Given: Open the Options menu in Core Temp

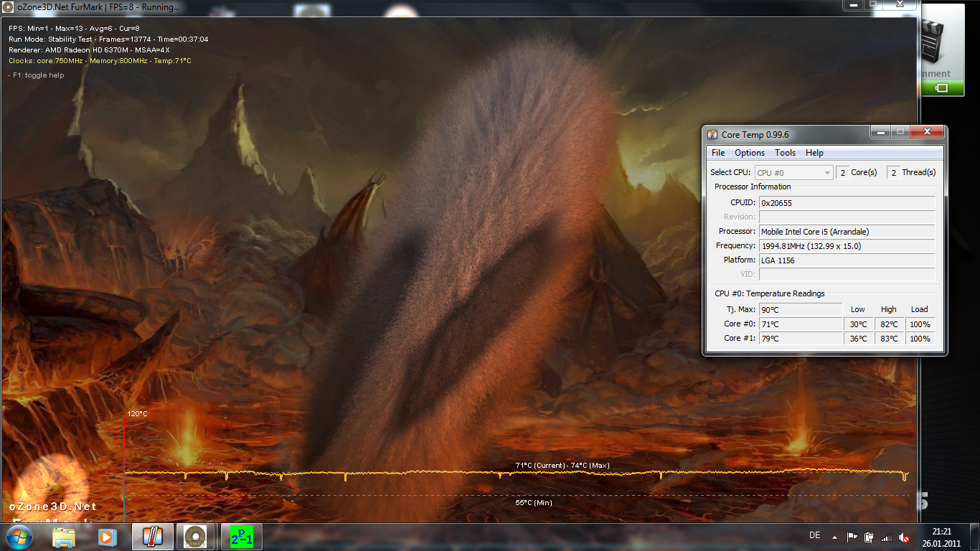Looking at the screenshot, I should [x=750, y=153].
